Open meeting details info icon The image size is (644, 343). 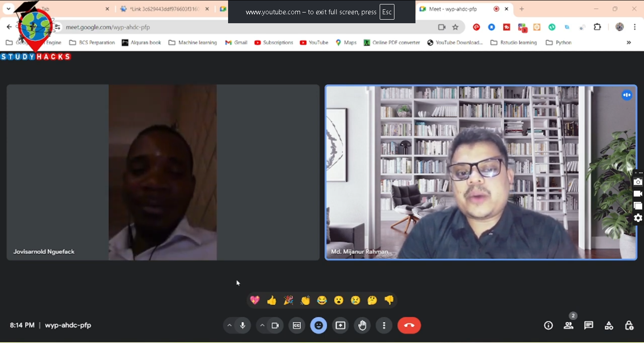coord(548,326)
